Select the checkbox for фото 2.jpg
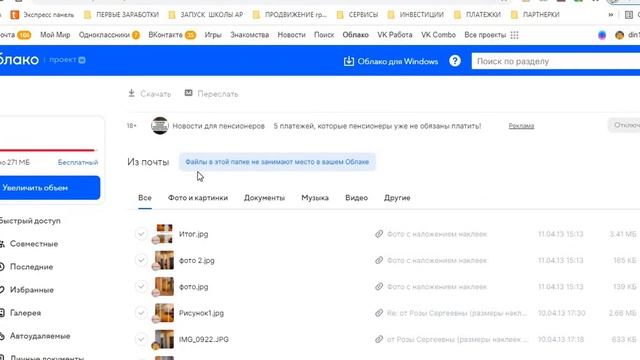 click(x=141, y=260)
